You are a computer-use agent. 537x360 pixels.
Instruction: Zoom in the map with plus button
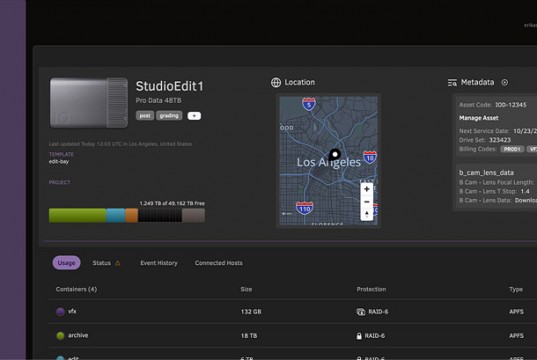366,189
